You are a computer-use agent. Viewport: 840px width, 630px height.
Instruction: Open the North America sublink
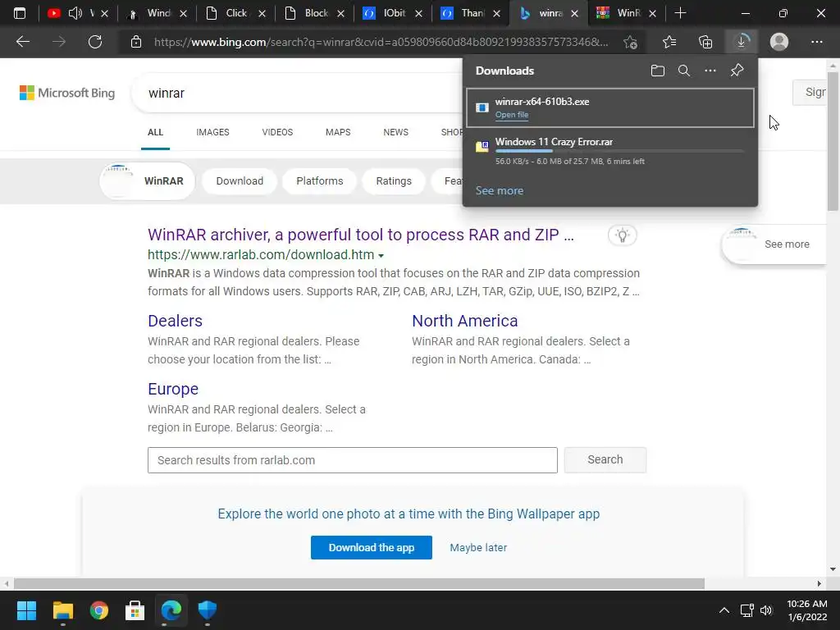tap(464, 321)
